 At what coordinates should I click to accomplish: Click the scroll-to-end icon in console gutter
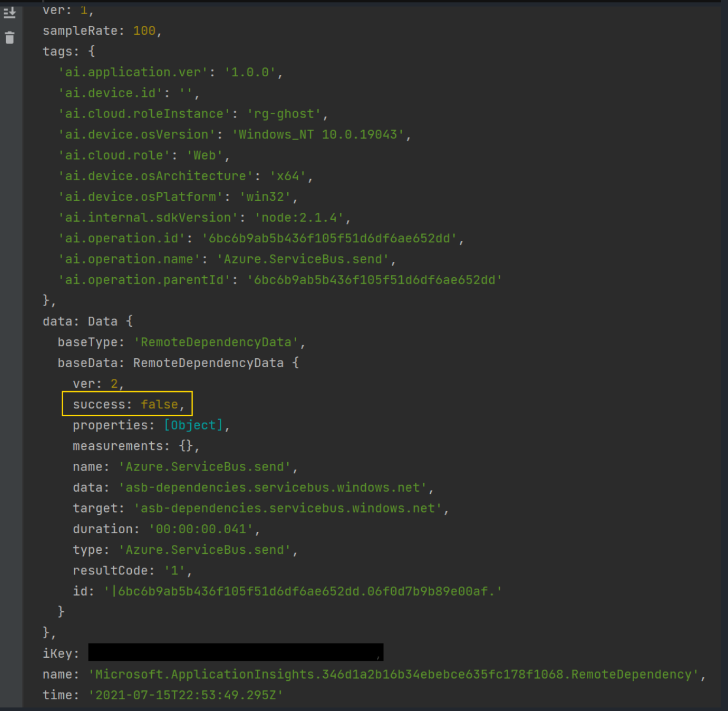point(10,12)
